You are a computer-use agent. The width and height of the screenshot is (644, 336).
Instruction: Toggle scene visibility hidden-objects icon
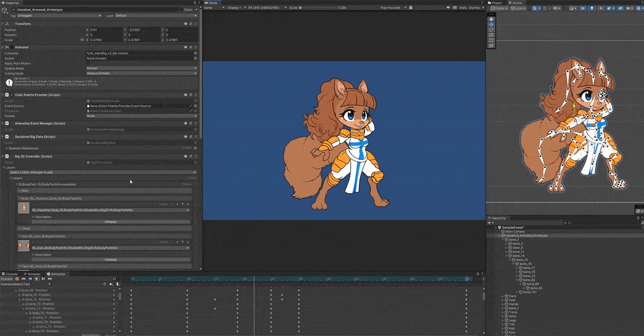coord(621,8)
